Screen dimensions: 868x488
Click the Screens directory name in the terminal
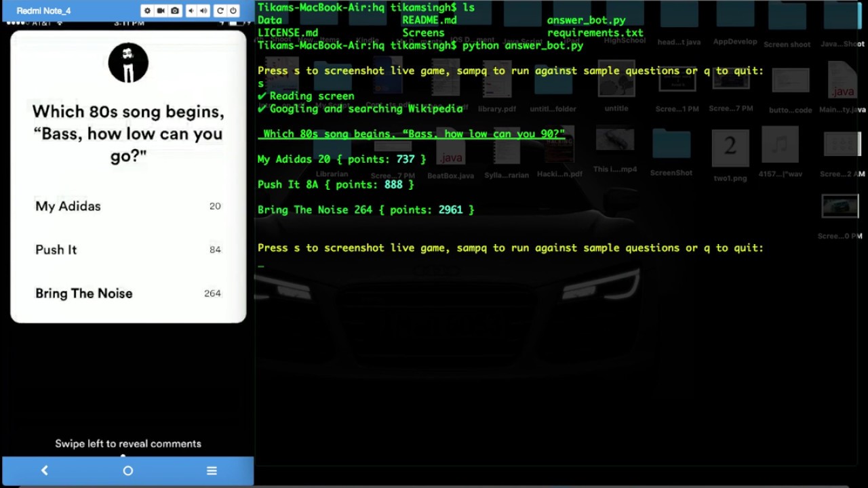[x=423, y=33]
